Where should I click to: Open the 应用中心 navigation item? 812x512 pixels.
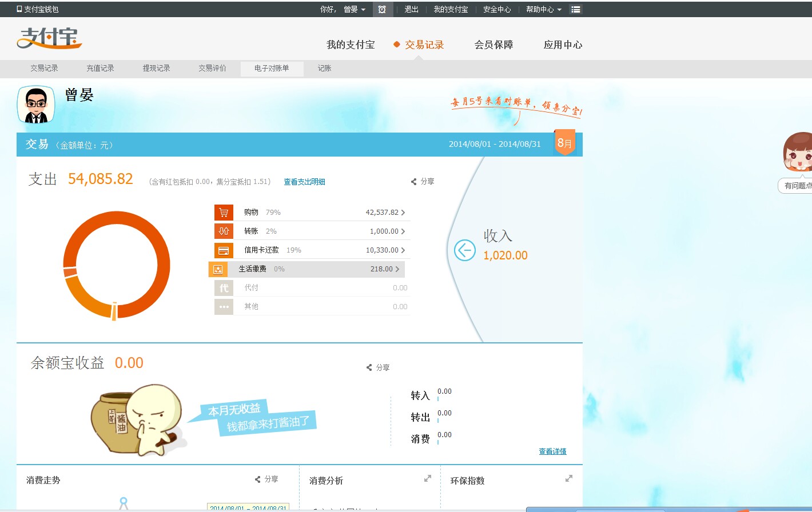coord(563,45)
